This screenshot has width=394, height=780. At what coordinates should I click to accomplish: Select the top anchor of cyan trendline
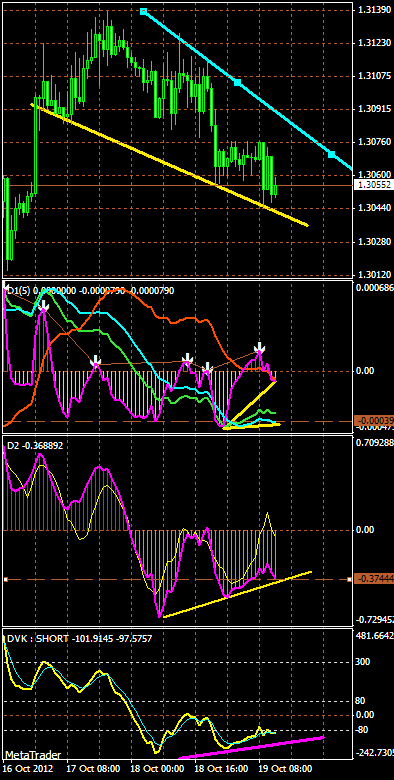[x=144, y=11]
